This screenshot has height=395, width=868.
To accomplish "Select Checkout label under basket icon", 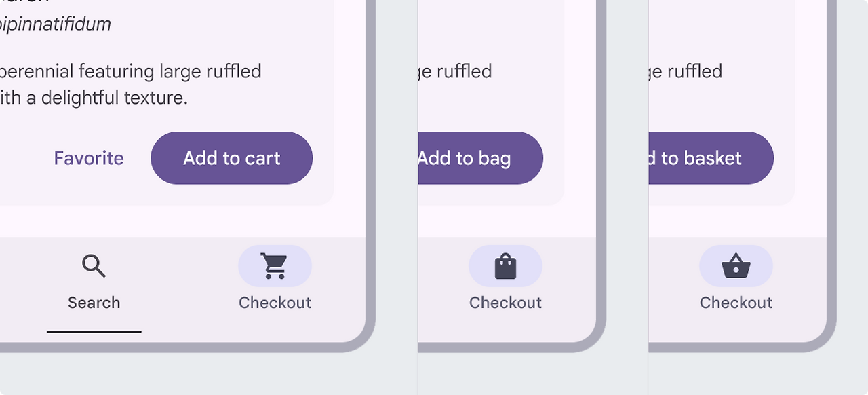I will (x=736, y=303).
